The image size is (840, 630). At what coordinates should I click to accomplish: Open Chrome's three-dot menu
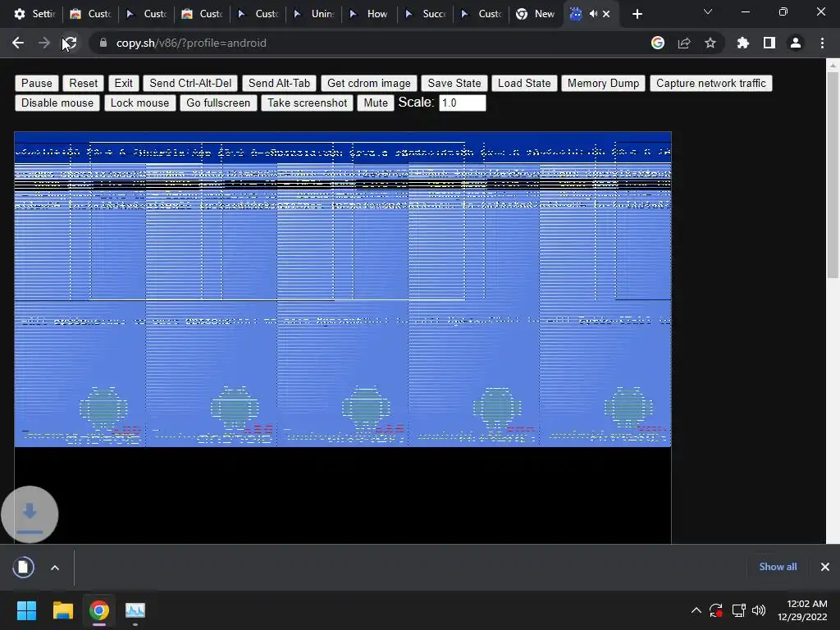(x=822, y=43)
